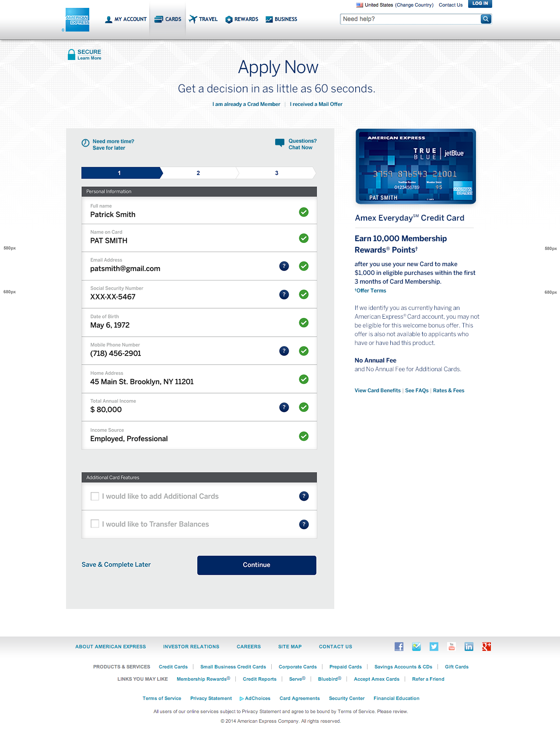The image size is (560, 735).
Task: Open help for Social Security Number
Action: point(284,295)
